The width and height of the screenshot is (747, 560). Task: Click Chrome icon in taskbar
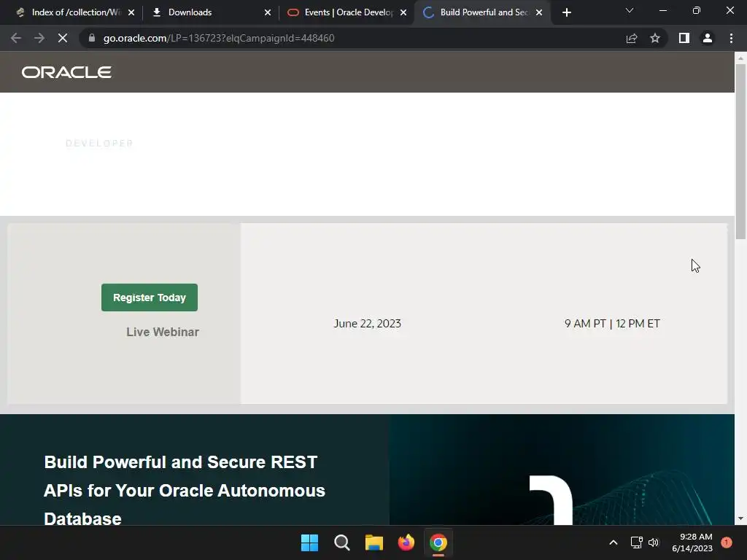[x=438, y=542]
